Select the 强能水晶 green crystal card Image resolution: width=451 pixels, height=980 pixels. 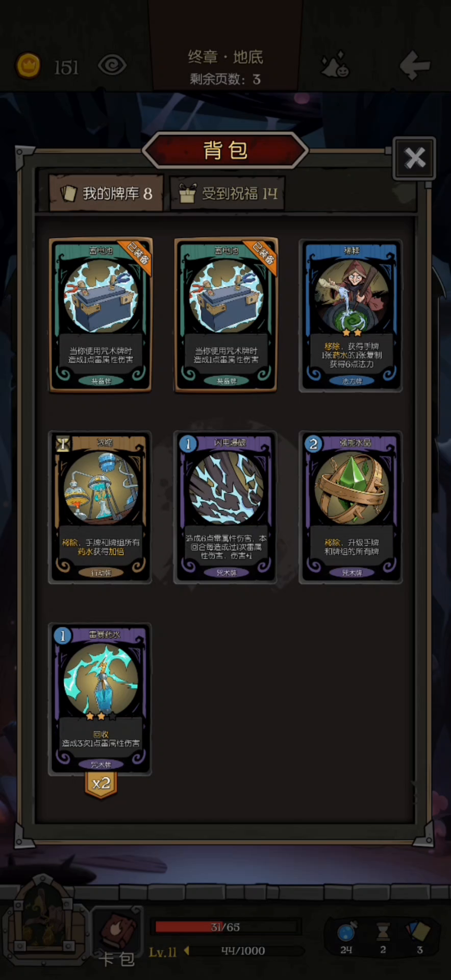(x=351, y=507)
